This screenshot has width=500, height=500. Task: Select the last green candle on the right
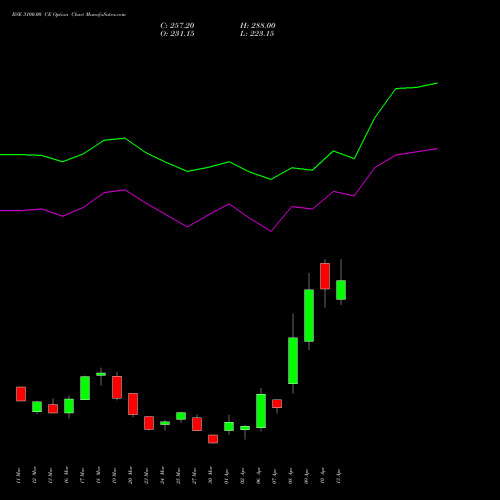point(341,290)
